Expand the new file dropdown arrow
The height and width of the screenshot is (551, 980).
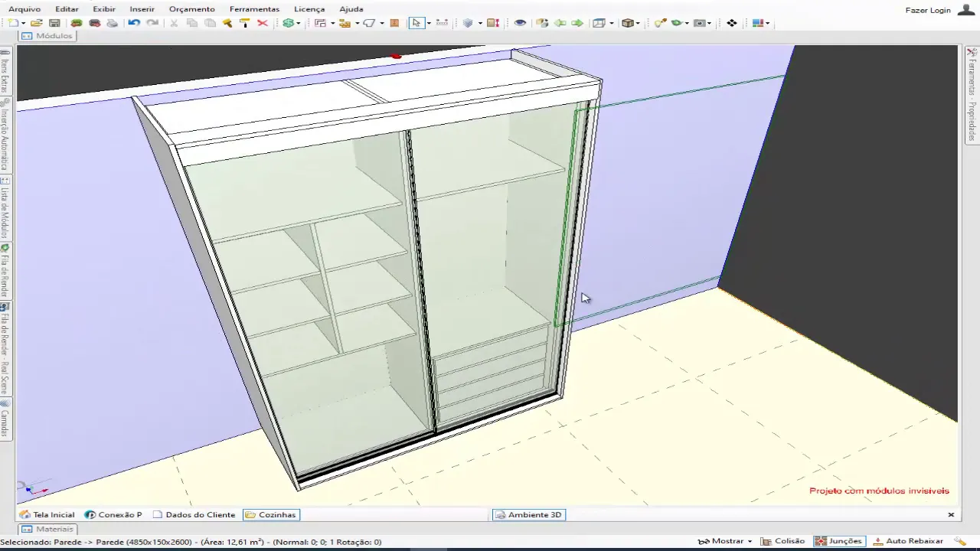point(23,23)
